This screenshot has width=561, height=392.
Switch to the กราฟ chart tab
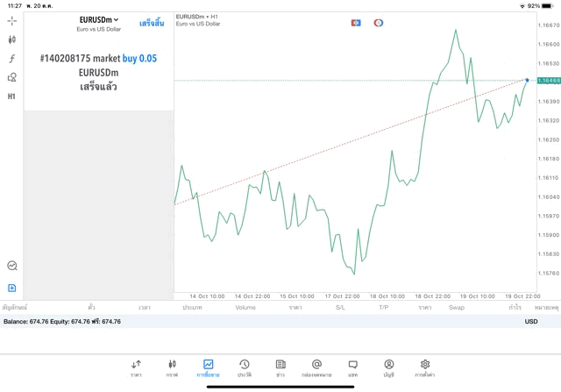[172, 367]
